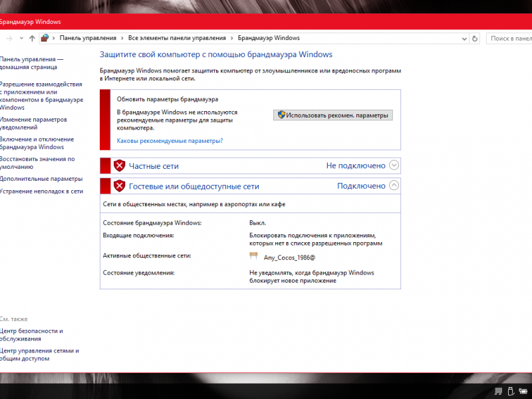Click the Выкл. firewall state value
532x399 pixels.
pyautogui.click(x=257, y=223)
